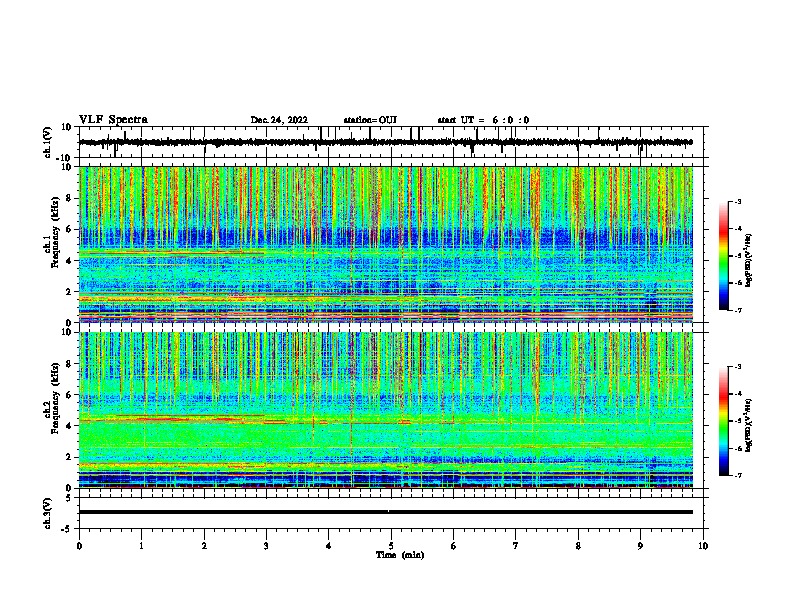Click the "ch.3(V)" axis label

click(48, 514)
